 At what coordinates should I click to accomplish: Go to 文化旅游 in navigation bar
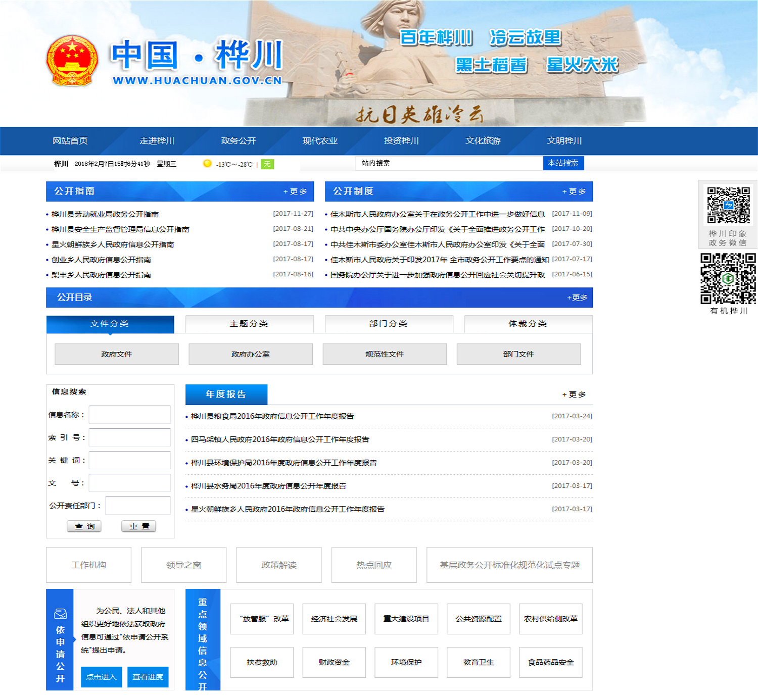pos(483,141)
